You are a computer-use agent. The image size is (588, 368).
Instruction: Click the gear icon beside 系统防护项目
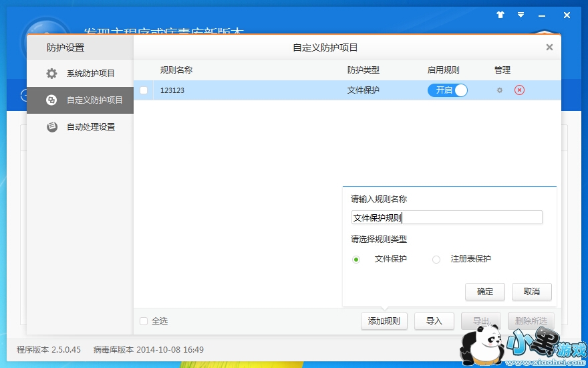(x=51, y=73)
